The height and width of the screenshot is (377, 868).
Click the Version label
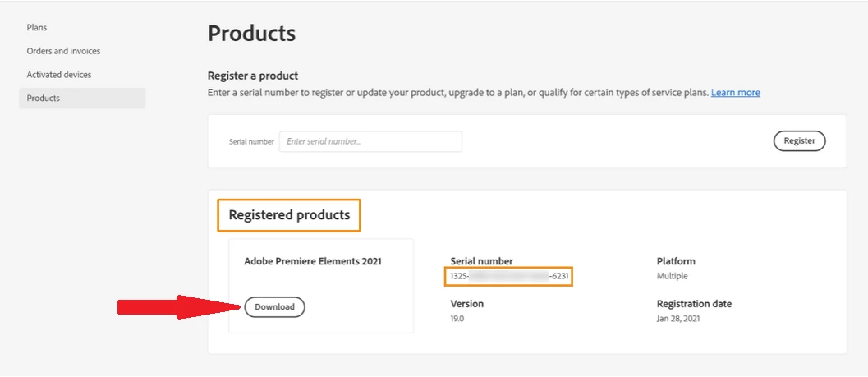(x=466, y=304)
